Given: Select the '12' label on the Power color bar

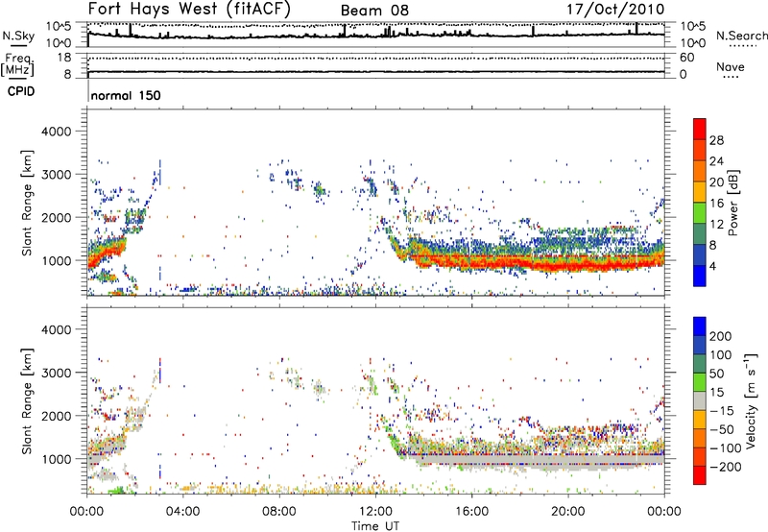Looking at the screenshot, I should coord(716,225).
